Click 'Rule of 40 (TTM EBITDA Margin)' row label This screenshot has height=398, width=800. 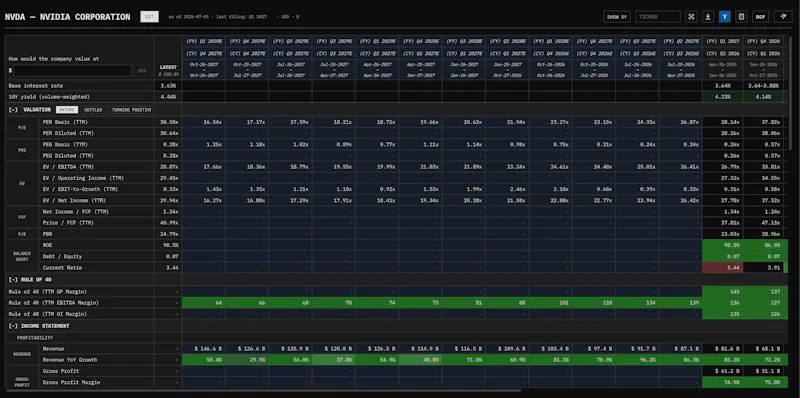[x=53, y=303]
